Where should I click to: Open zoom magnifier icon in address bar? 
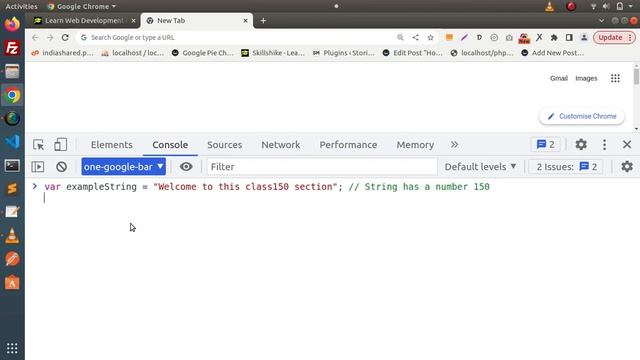click(400, 38)
